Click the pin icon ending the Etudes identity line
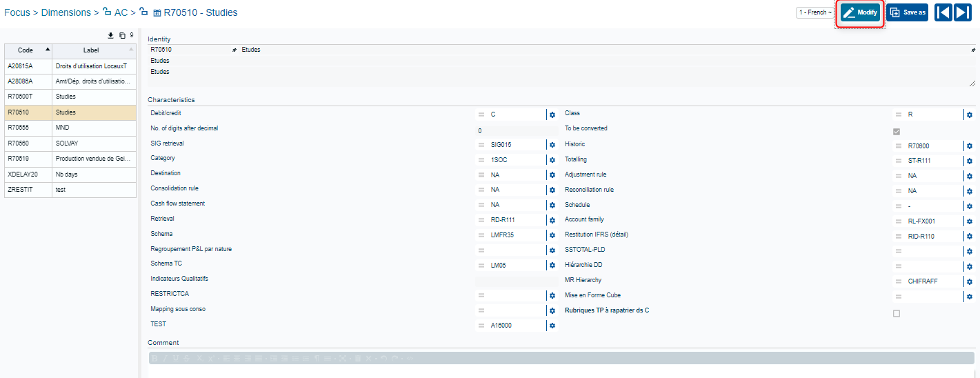This screenshot has height=378, width=980. pos(973,50)
